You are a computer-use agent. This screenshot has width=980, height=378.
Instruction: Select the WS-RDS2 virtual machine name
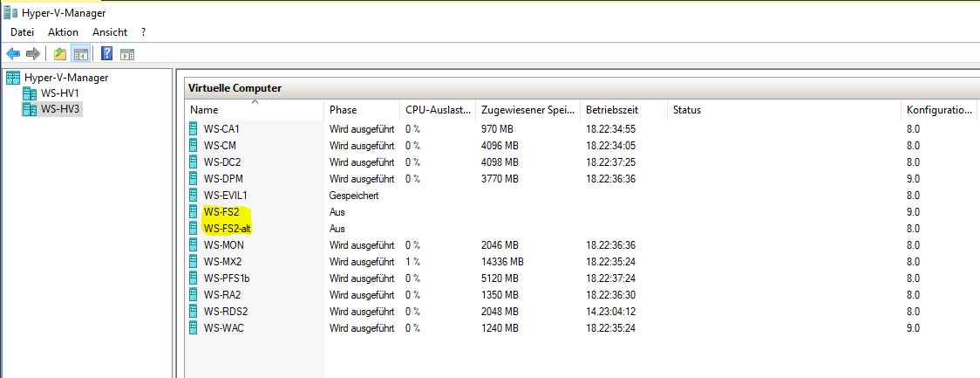(x=225, y=311)
